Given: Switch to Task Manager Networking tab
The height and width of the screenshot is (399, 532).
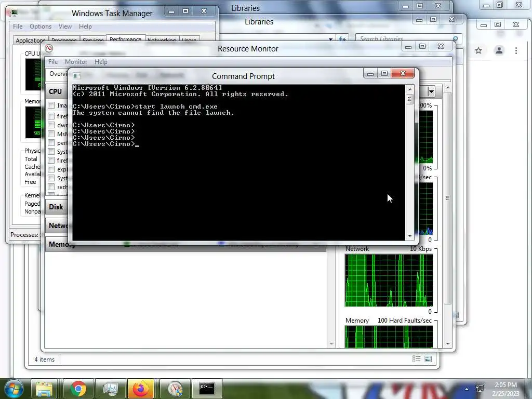Looking at the screenshot, I should (162, 40).
